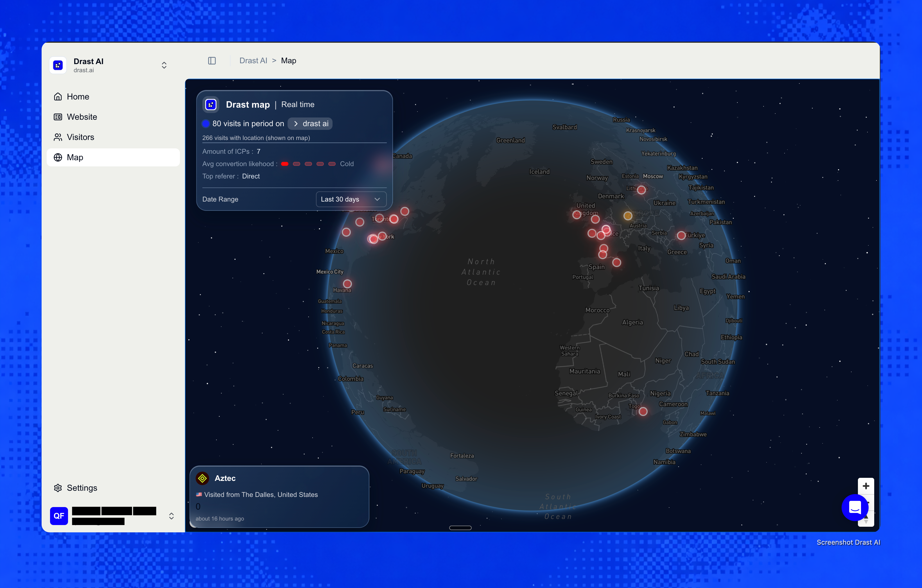922x588 pixels.
Task: Open the Last 30 days dropdown
Action: tap(351, 199)
